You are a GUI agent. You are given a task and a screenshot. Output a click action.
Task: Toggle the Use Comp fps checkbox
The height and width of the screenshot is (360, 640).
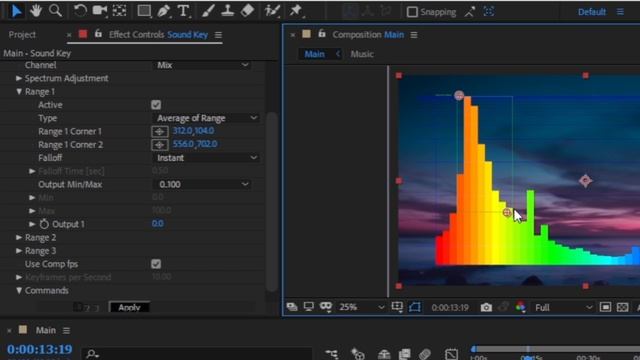[156, 264]
